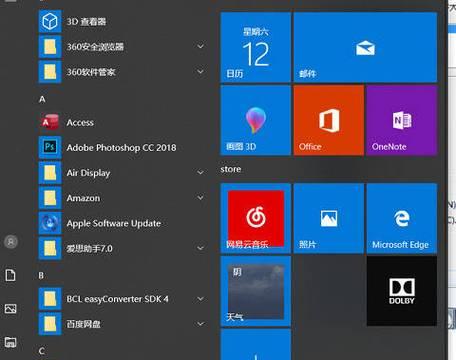This screenshot has width=456, height=360.
Task: Open the 网易云音乐 tile
Action: point(255,218)
